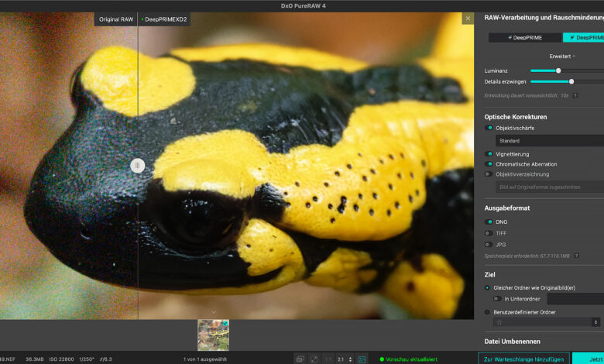
Task: Click the rotate preview icon in the bottom toolbar
Action: [314, 359]
